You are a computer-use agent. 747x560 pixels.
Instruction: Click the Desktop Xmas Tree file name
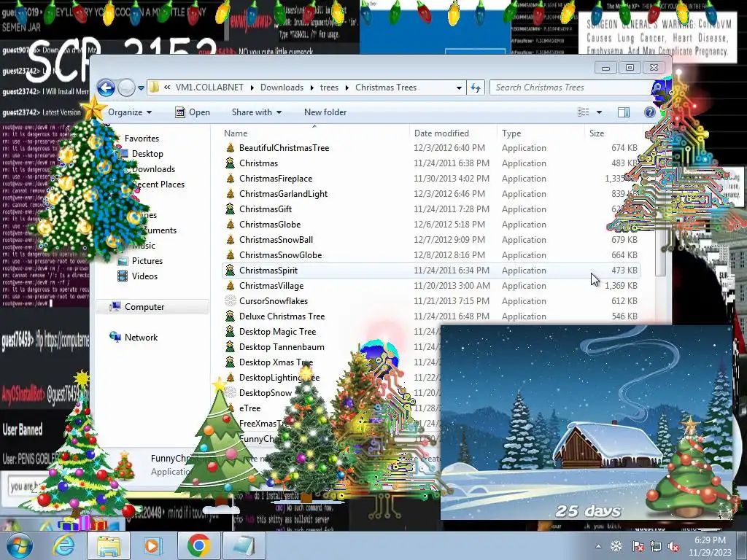(276, 362)
